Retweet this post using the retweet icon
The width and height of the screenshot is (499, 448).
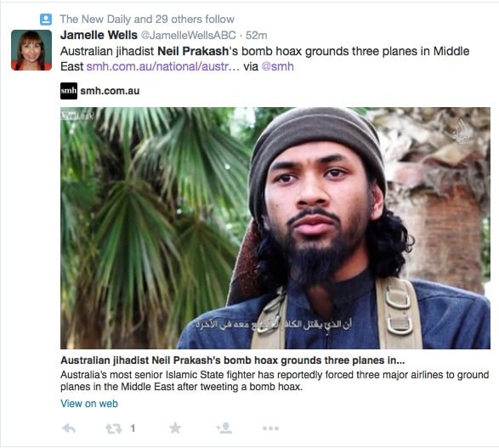click(114, 428)
